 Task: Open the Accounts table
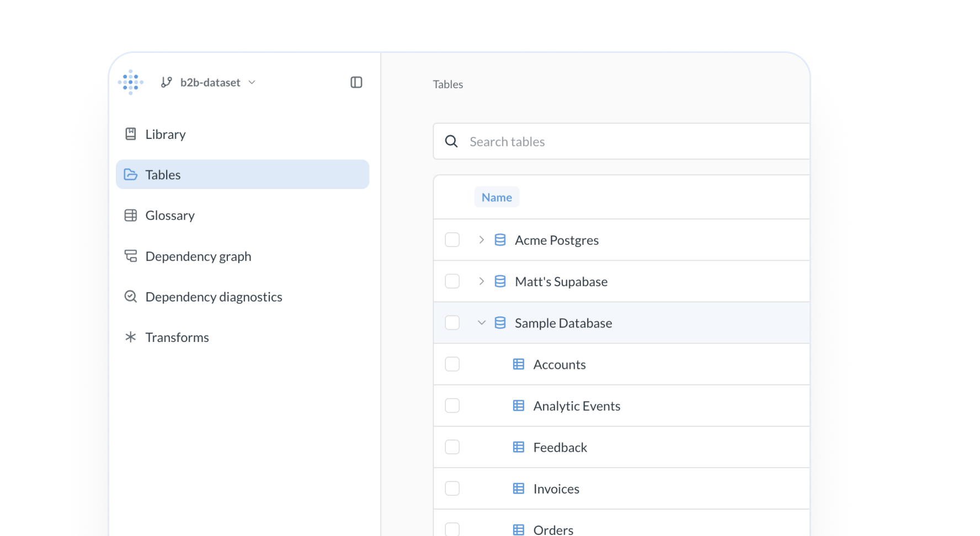560,364
